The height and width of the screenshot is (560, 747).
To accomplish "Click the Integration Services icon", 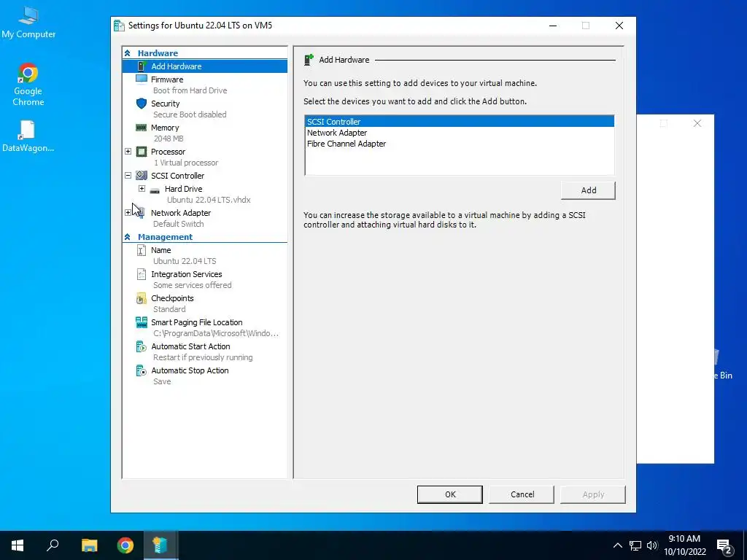I will (x=142, y=274).
